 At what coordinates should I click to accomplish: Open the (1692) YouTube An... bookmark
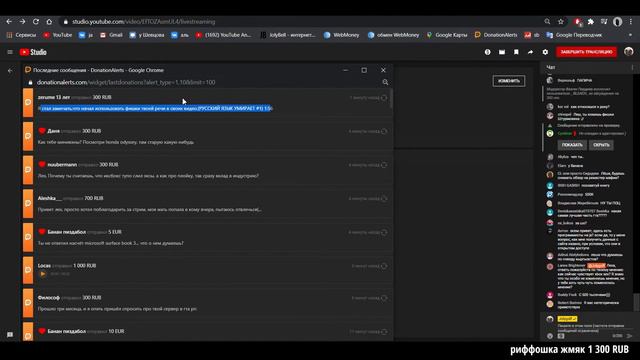point(224,35)
